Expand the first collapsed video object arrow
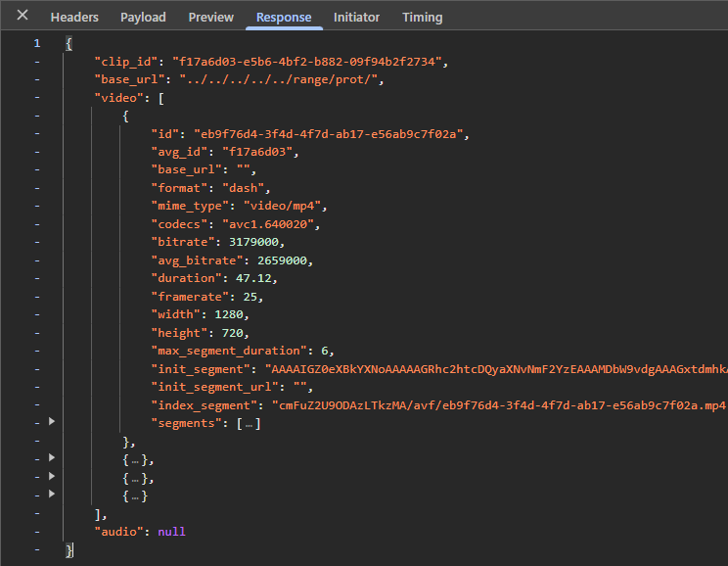728x566 pixels. (52, 458)
